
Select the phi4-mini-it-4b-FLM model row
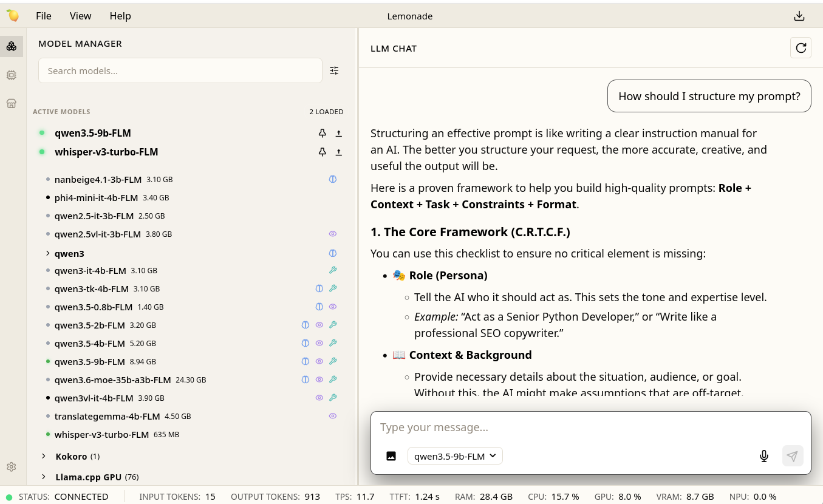(x=191, y=197)
